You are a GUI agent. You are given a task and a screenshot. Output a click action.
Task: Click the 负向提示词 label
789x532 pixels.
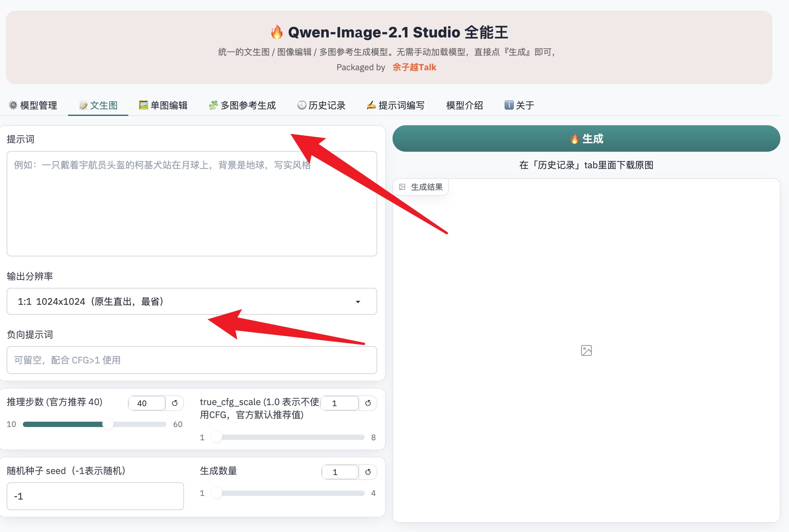point(30,335)
